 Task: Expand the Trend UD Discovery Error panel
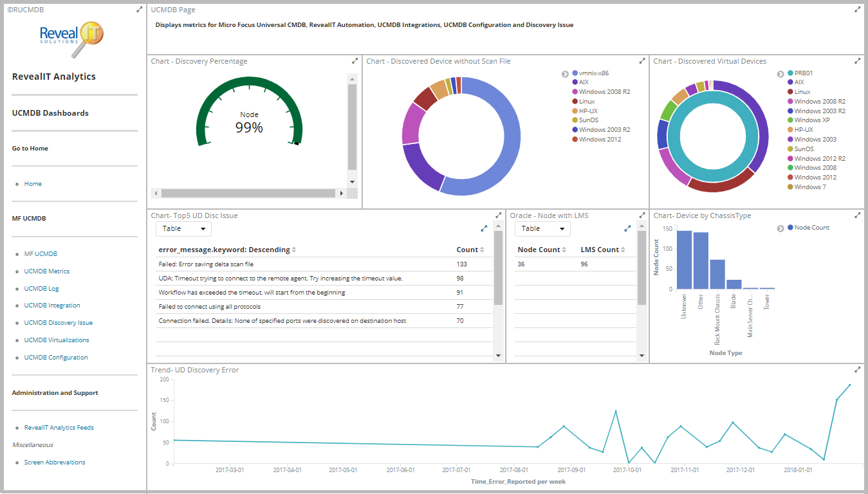coord(857,370)
